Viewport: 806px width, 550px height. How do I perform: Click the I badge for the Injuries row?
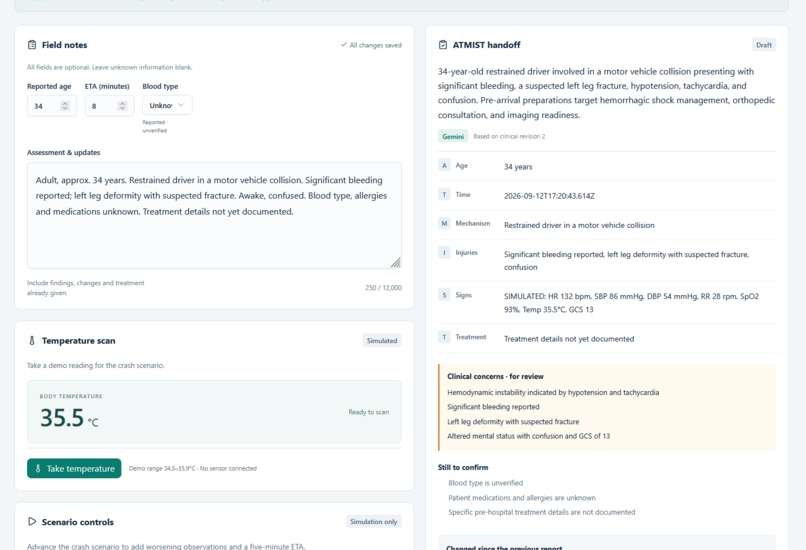pos(444,252)
